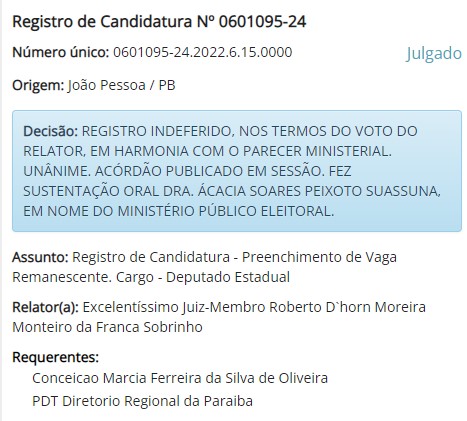Viewport: 467px width, 421px height.
Task: Click ÁCACIA SOARES PEIXOTO SUASSUNA name in decision
Action: pos(319,191)
